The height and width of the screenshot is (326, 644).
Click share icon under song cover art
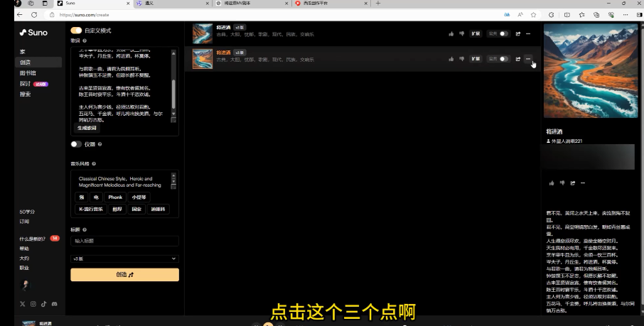click(572, 183)
